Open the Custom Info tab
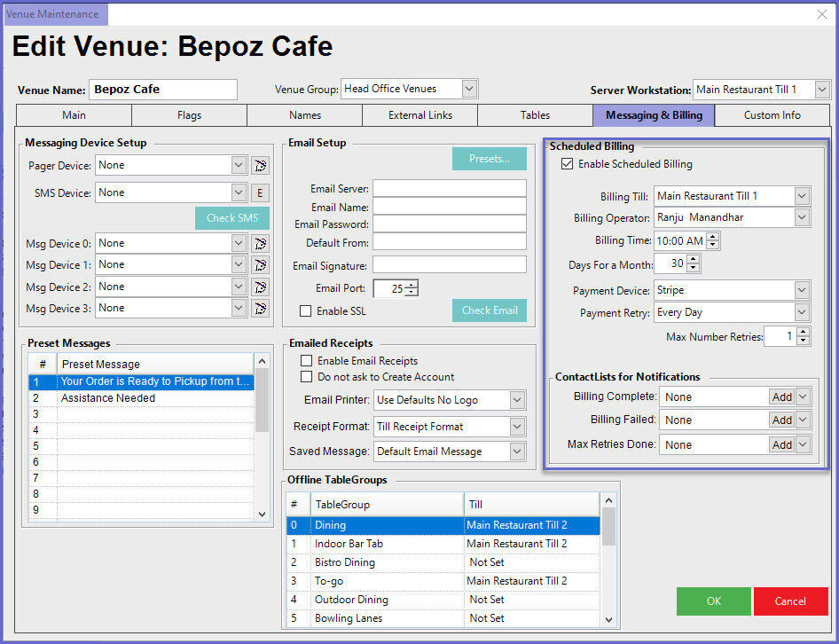Screen dimensions: 839x644 pyautogui.click(x=772, y=115)
